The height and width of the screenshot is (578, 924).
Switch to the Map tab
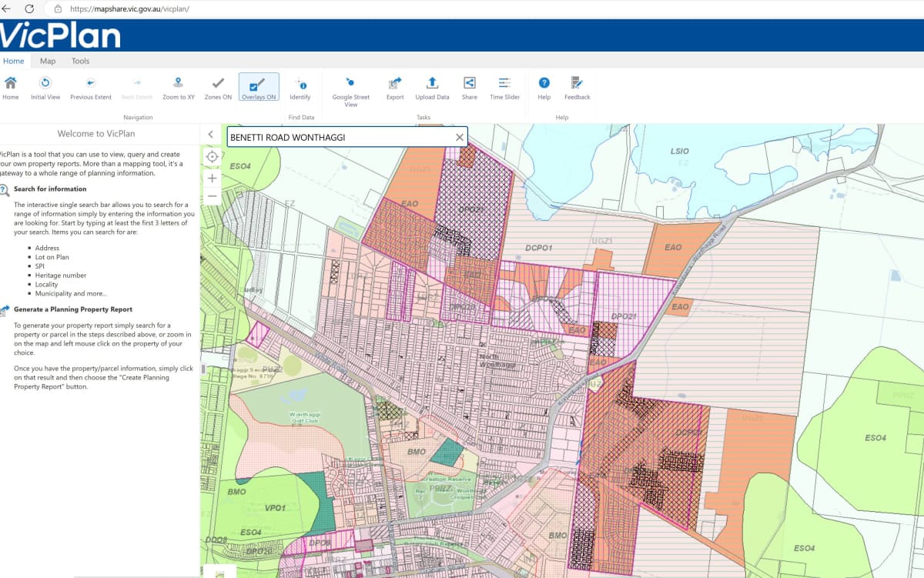pos(48,61)
